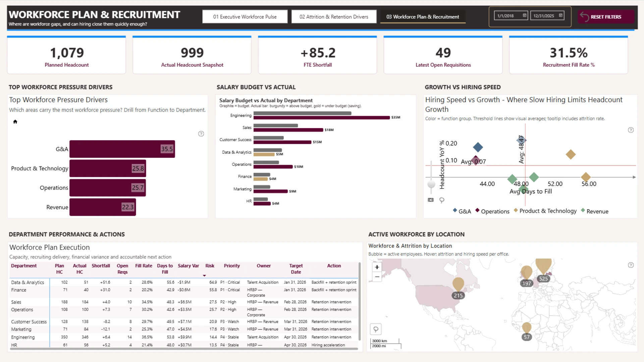Open the end date calendar picker

click(561, 15)
